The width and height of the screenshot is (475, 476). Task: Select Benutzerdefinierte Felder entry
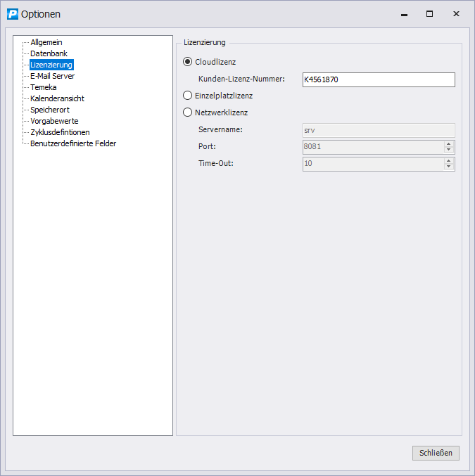[73, 143]
